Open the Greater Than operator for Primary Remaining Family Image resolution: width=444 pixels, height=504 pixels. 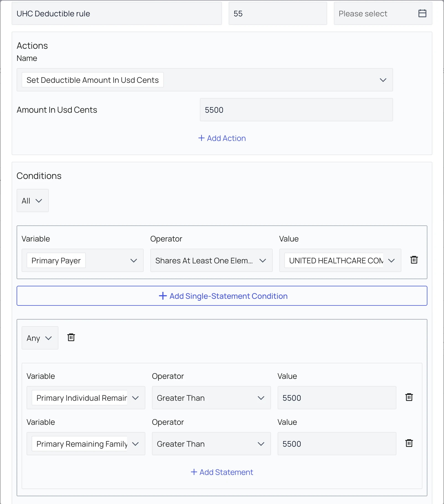click(x=211, y=444)
